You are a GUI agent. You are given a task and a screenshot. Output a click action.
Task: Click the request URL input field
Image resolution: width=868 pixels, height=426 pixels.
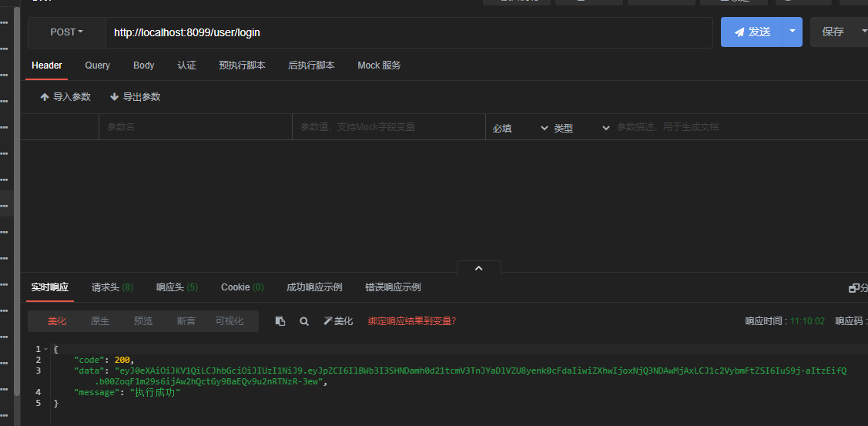[409, 32]
